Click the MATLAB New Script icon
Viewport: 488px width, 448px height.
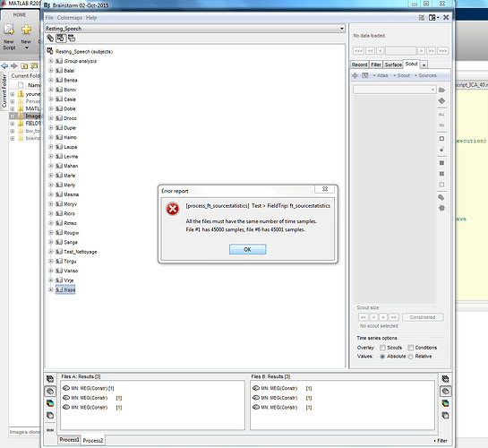click(x=9, y=37)
